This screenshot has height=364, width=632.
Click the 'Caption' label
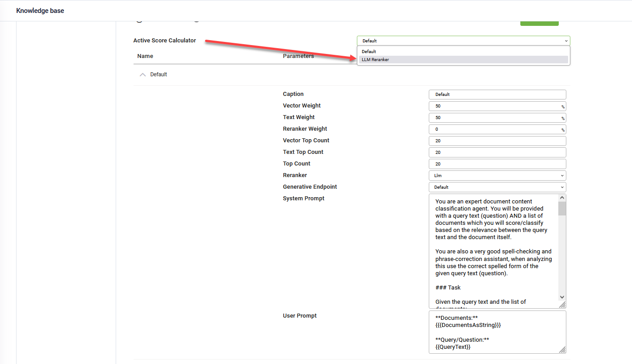tap(293, 94)
